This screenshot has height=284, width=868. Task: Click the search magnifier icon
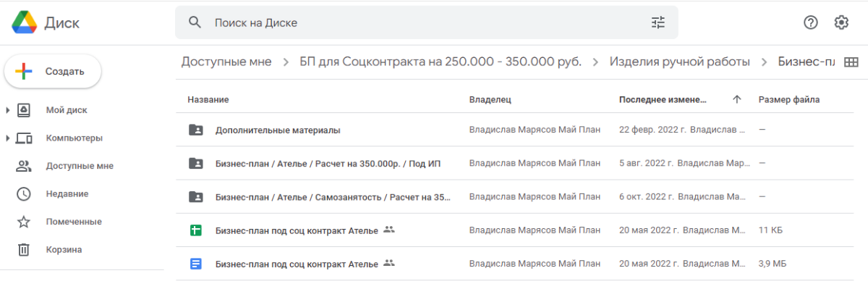click(x=195, y=22)
